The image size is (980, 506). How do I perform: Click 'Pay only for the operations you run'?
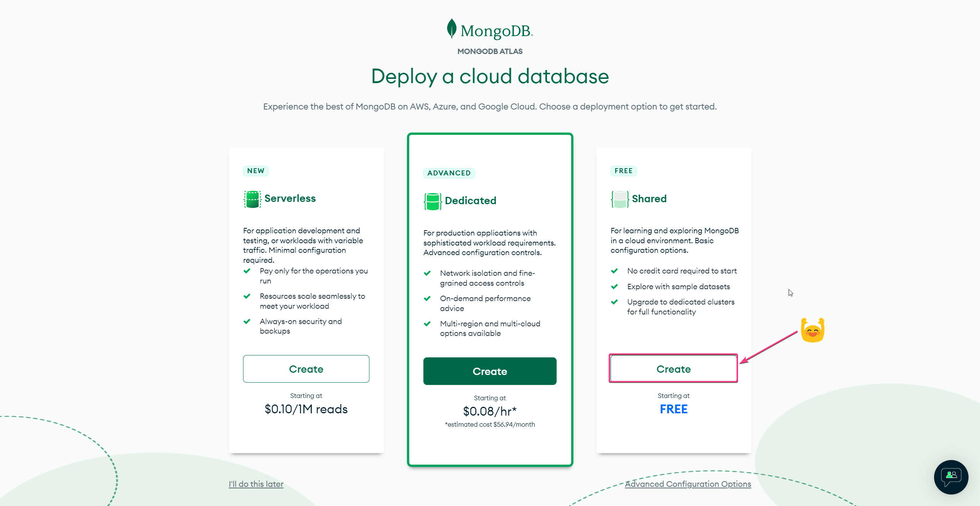pos(314,276)
